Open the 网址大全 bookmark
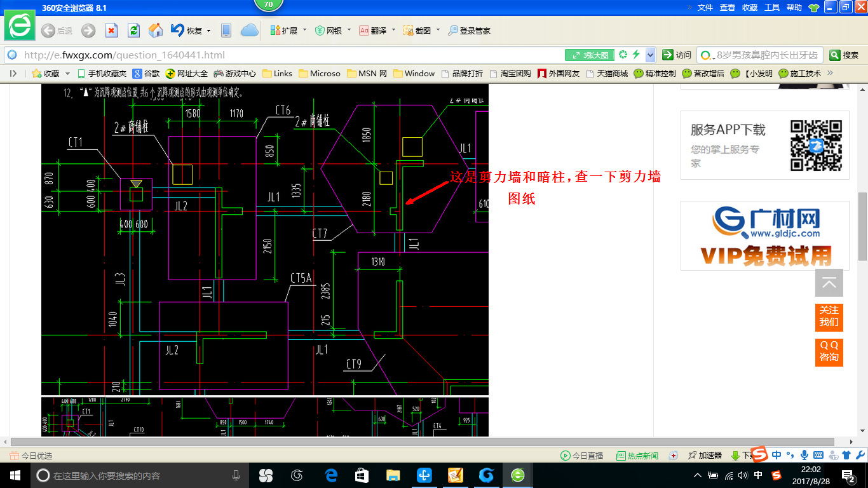Image resolution: width=868 pixels, height=488 pixels. [x=187, y=74]
